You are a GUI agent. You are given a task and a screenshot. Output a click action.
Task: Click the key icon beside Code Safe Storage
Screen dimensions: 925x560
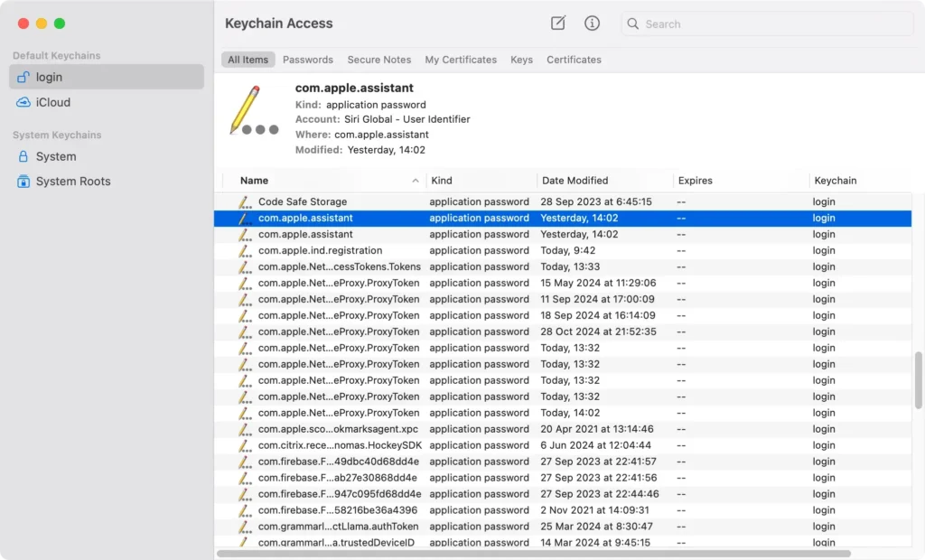coord(242,201)
